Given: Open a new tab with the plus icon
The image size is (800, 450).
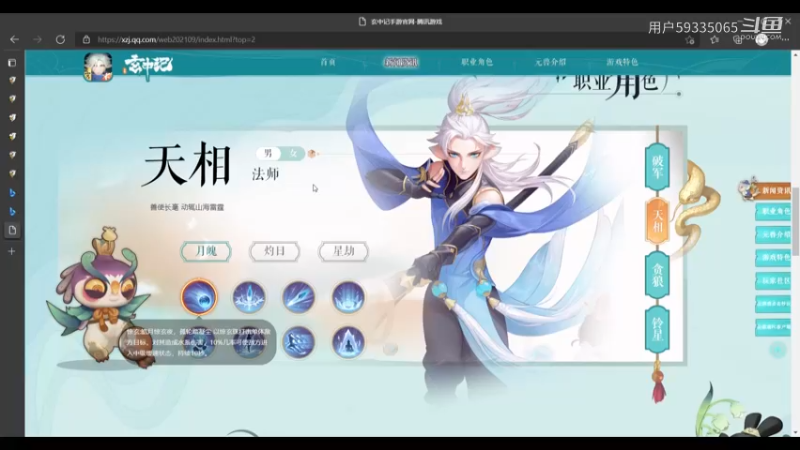Looking at the screenshot, I should (12, 251).
